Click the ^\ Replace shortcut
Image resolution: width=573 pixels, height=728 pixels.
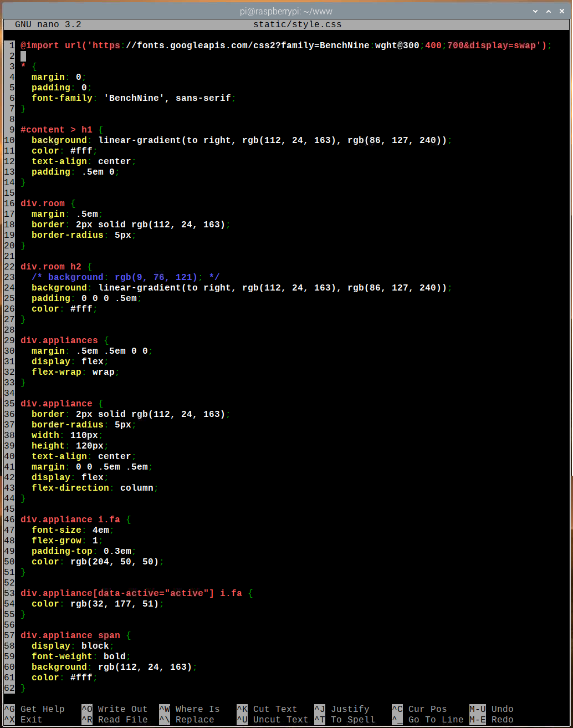pyautogui.click(x=187, y=720)
